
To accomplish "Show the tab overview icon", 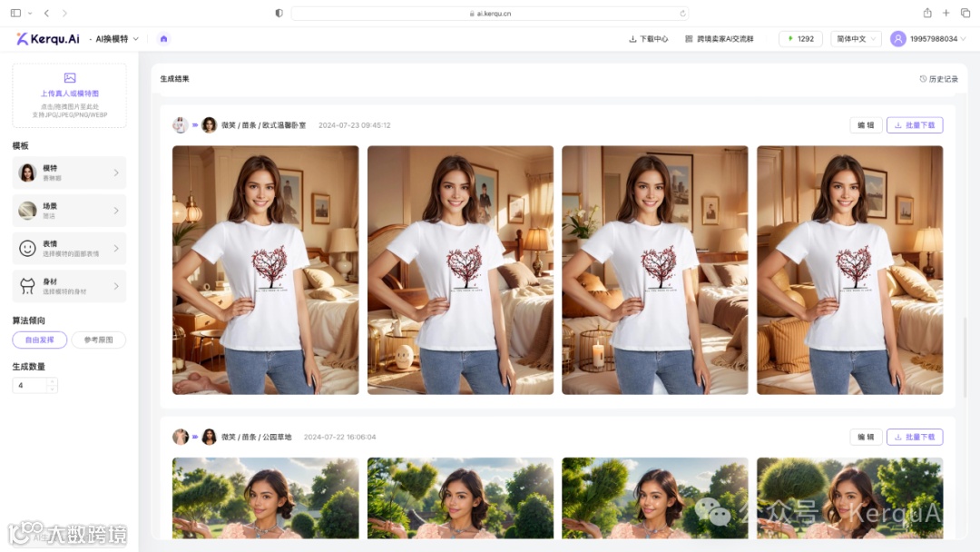I will 965,13.
